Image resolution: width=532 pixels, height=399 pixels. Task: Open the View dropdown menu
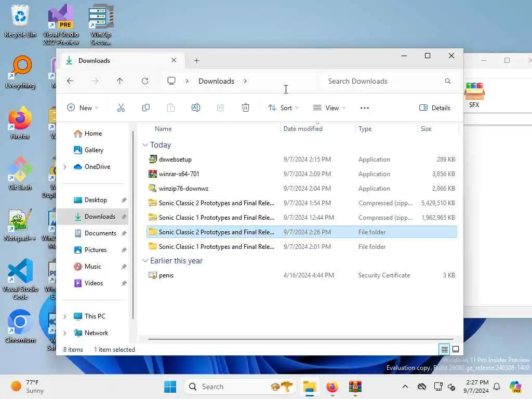[329, 108]
